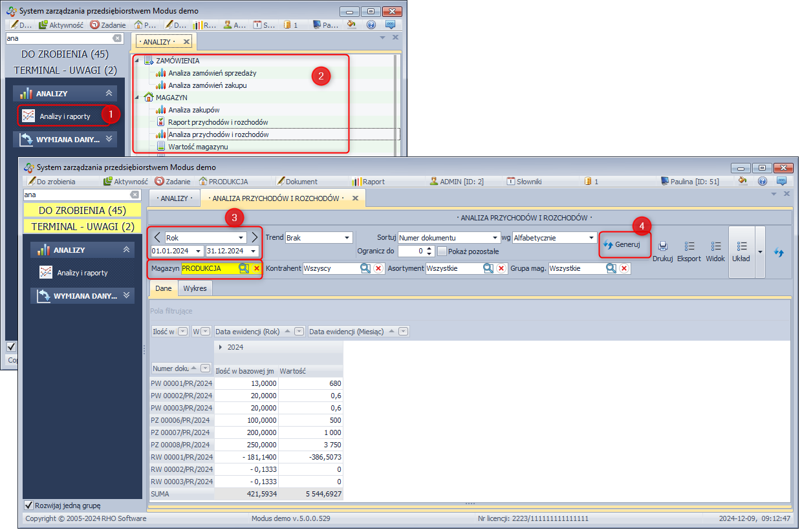Expand the 2024 year column group

[x=221, y=347]
